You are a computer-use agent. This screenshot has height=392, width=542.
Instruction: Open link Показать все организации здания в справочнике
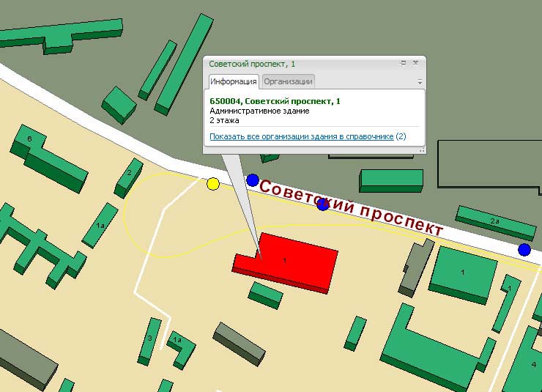pyautogui.click(x=302, y=136)
